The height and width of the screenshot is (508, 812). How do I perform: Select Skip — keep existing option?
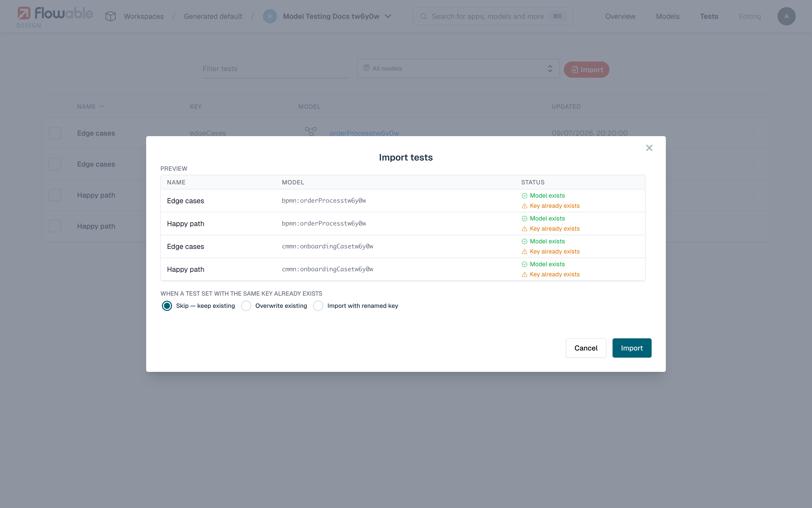coord(167,306)
